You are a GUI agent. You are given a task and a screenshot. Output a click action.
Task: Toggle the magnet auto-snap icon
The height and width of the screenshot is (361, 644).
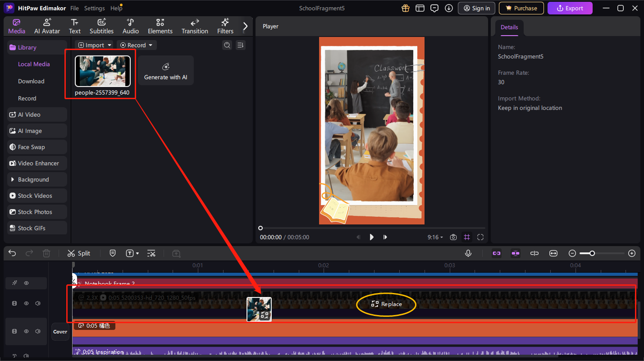pyautogui.click(x=516, y=253)
